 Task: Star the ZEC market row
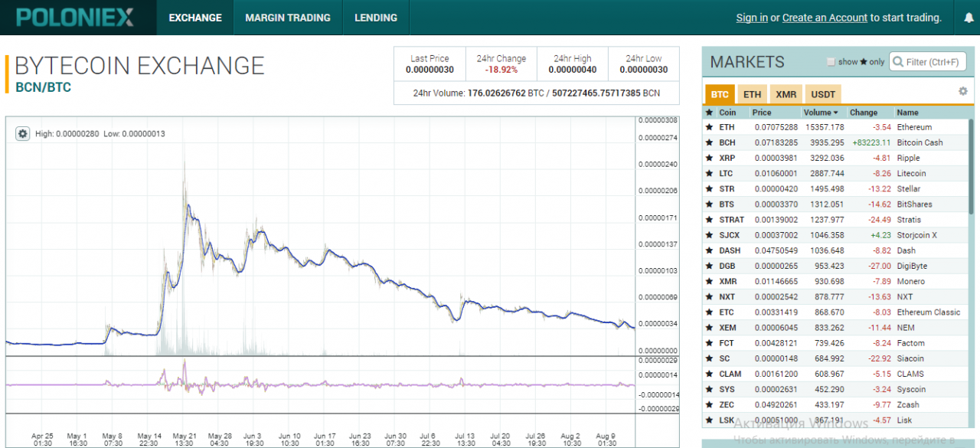point(709,404)
